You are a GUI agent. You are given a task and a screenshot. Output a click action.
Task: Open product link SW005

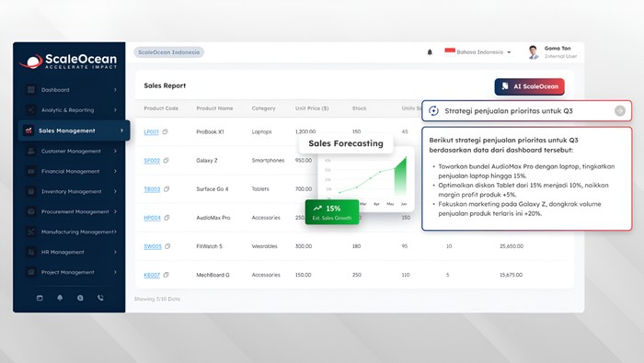(x=153, y=246)
